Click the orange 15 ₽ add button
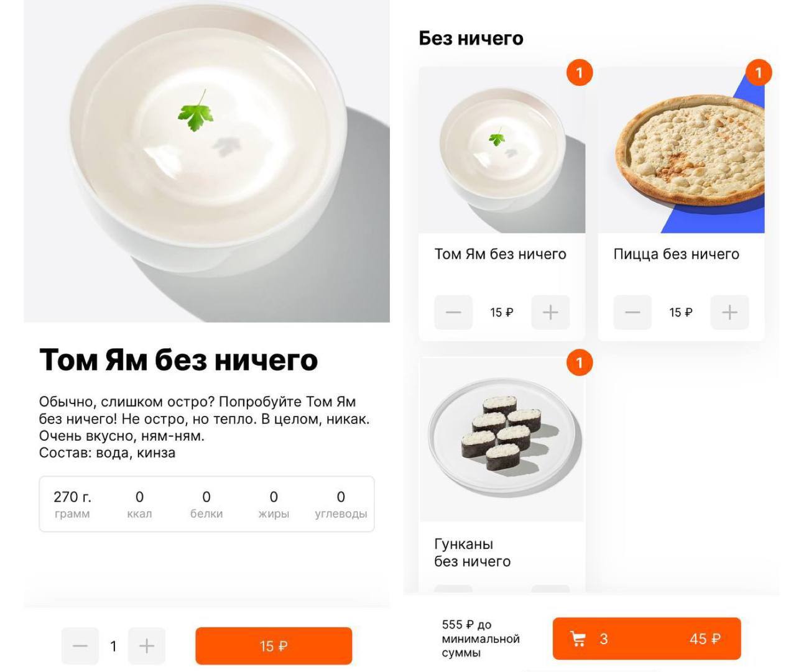Screen dimensions: 796x672 274,646
